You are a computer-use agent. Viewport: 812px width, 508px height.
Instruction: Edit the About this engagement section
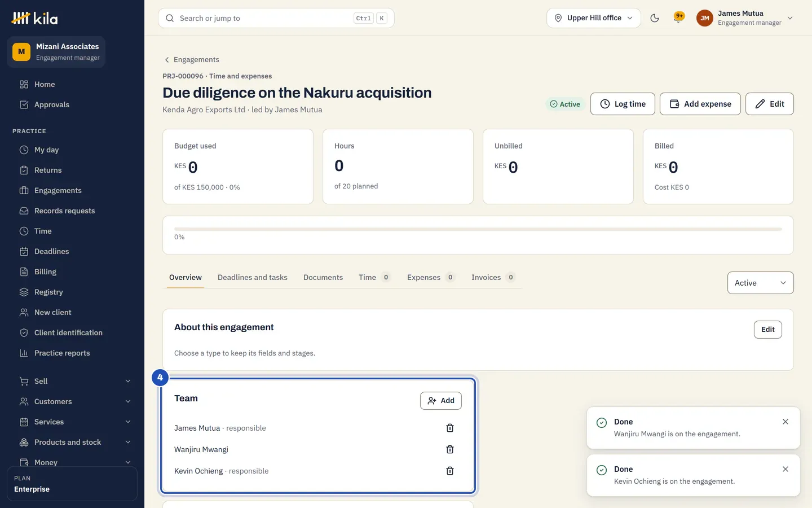pos(767,330)
